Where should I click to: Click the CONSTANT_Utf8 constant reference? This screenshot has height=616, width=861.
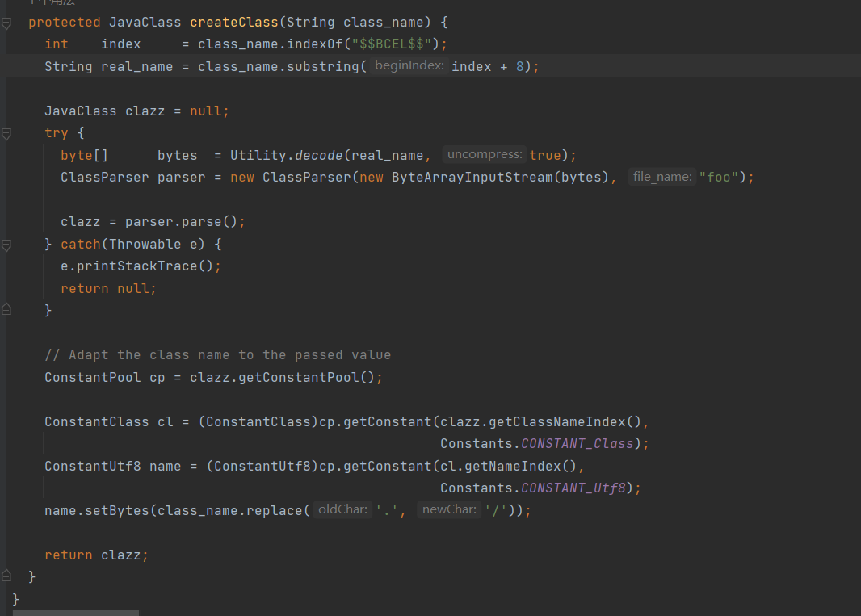(573, 488)
